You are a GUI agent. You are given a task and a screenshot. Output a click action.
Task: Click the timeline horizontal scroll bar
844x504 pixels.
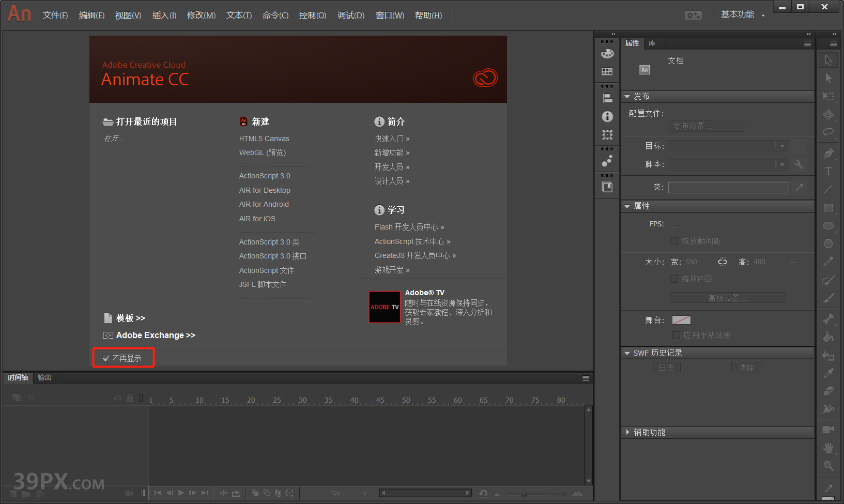point(425,493)
